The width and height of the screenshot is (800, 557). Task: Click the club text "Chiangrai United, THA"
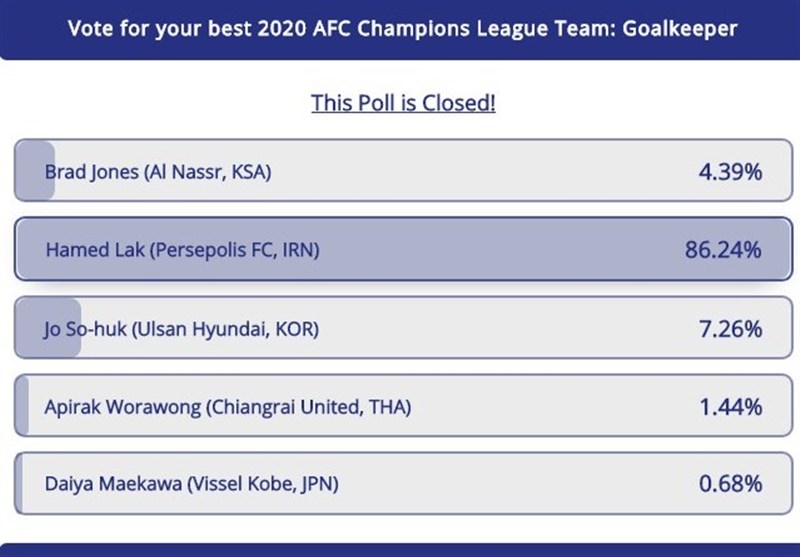(308, 407)
